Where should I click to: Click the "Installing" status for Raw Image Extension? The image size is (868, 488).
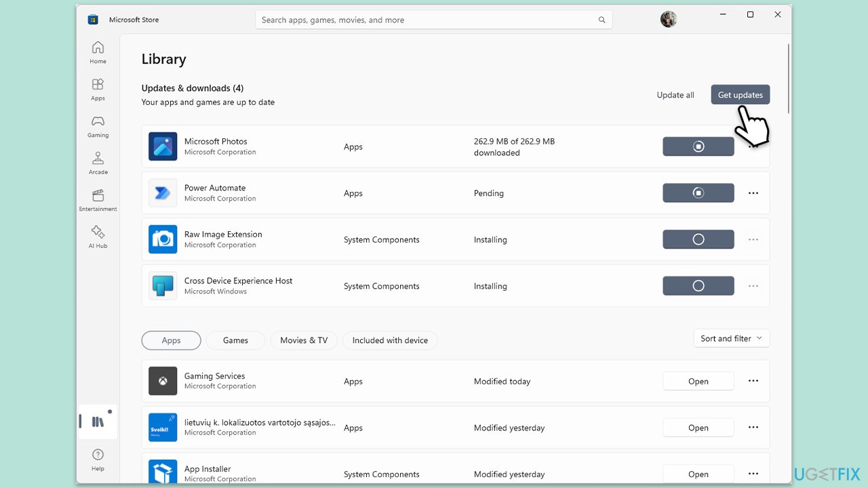pyautogui.click(x=490, y=240)
